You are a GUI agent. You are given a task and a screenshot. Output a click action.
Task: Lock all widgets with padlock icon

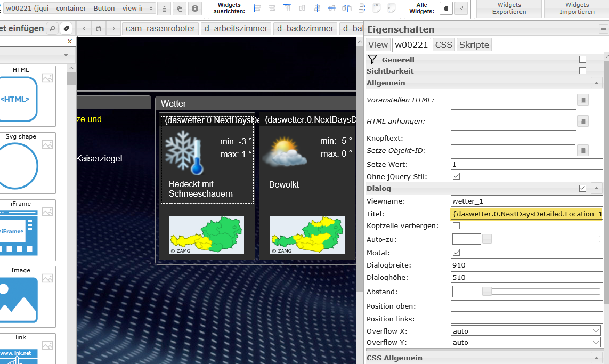click(x=446, y=9)
